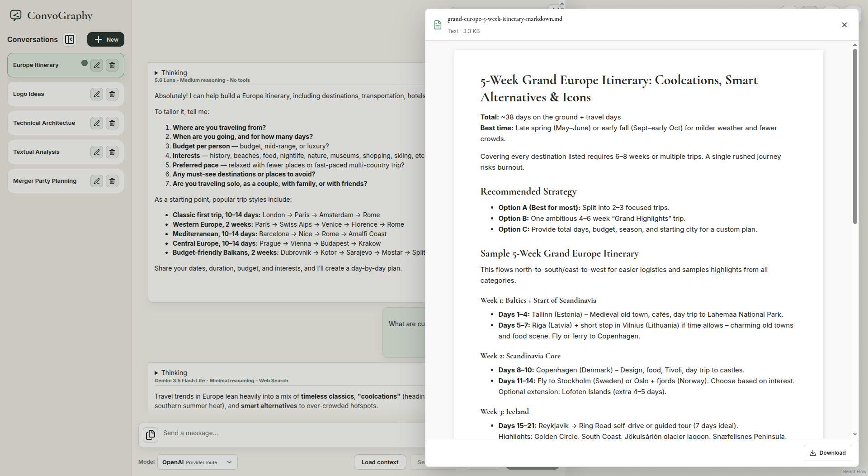Rename the Textual Analysis conversation
This screenshot has height=476, width=868.
click(x=97, y=152)
